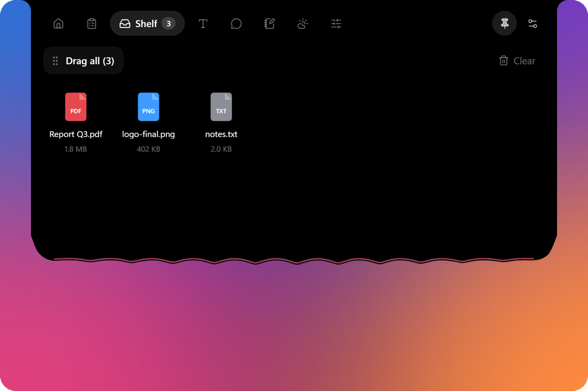
Task: Click the 2.0 KB size label
Action: [x=221, y=149]
